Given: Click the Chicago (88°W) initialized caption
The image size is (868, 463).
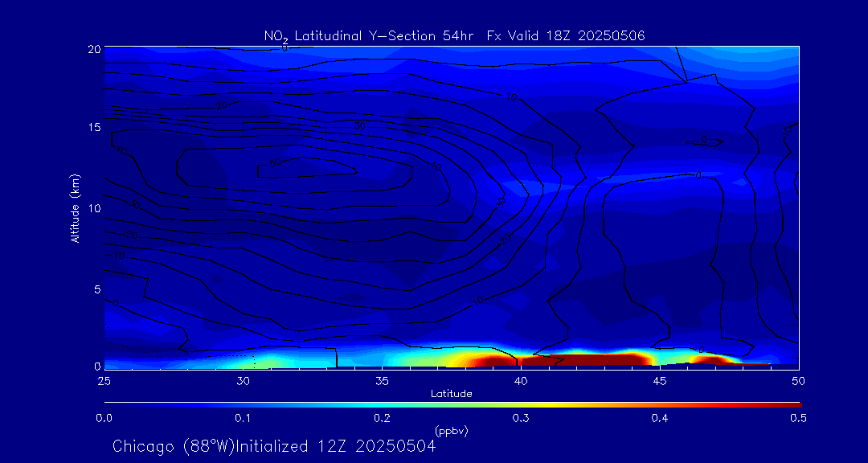Looking at the screenshot, I should 274,446.
